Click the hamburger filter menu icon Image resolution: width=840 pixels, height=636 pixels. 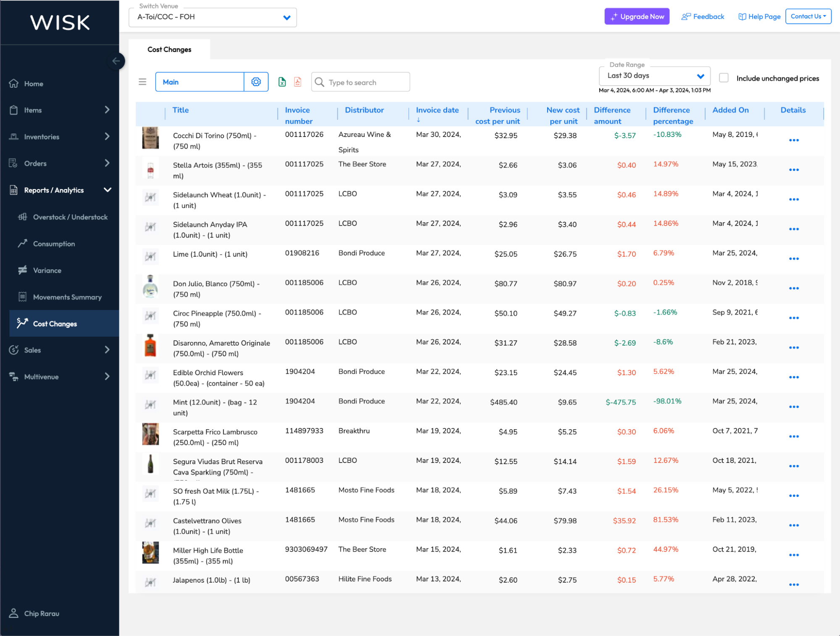(142, 81)
